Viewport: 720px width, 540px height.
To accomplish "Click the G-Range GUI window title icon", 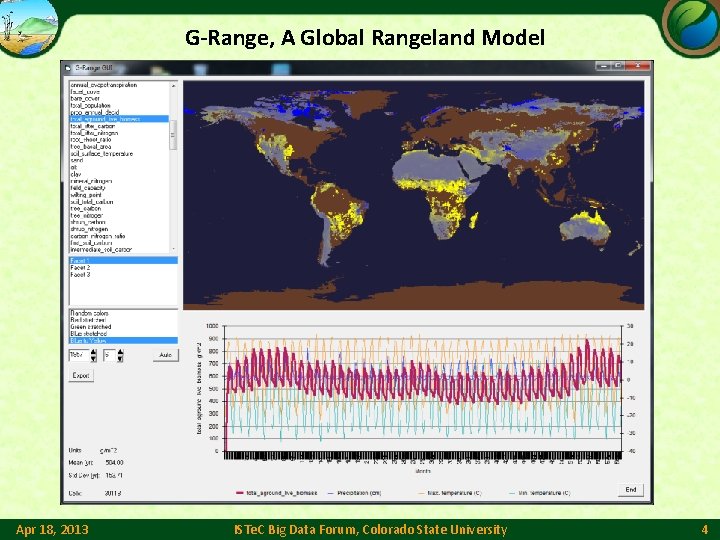I will tap(68, 68).
